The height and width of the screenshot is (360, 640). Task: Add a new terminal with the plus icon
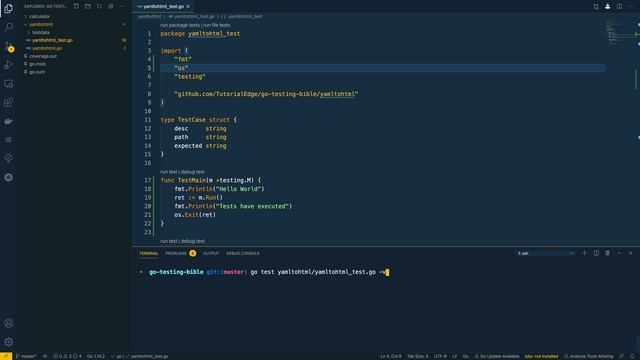[x=584, y=253]
